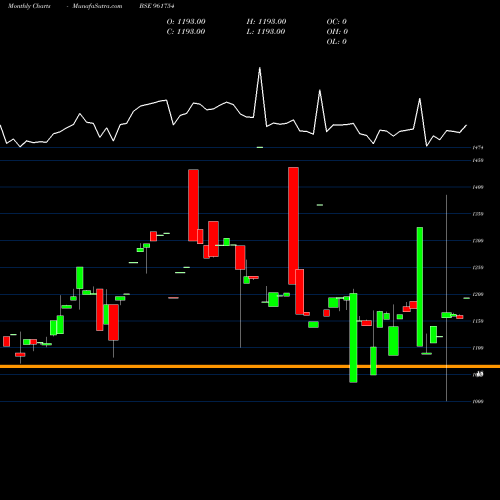Click the 1250 price axis label

click(x=478, y=268)
